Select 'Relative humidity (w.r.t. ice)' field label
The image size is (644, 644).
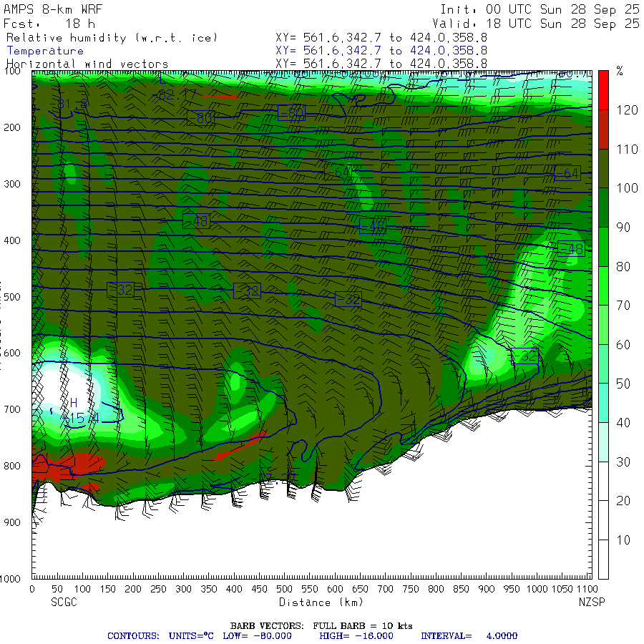(x=112, y=38)
